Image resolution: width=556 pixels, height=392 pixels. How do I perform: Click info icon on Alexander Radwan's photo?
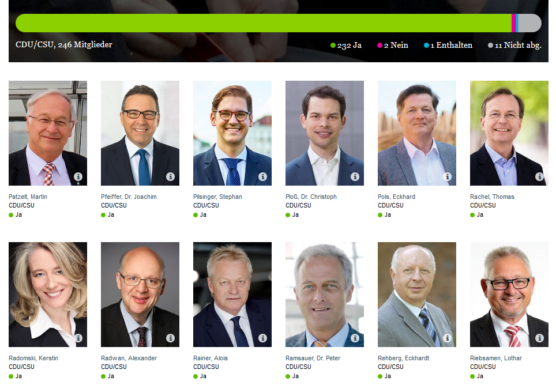coord(170,338)
